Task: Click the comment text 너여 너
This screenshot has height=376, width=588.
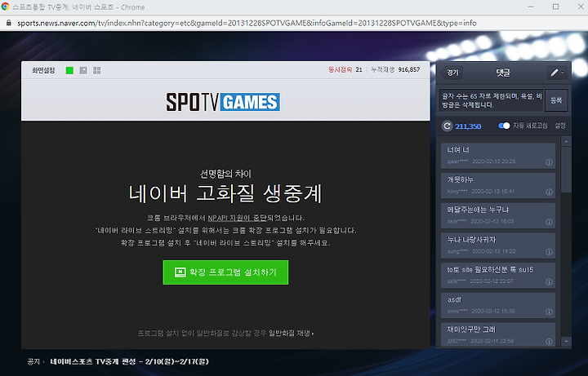Action: [x=458, y=150]
